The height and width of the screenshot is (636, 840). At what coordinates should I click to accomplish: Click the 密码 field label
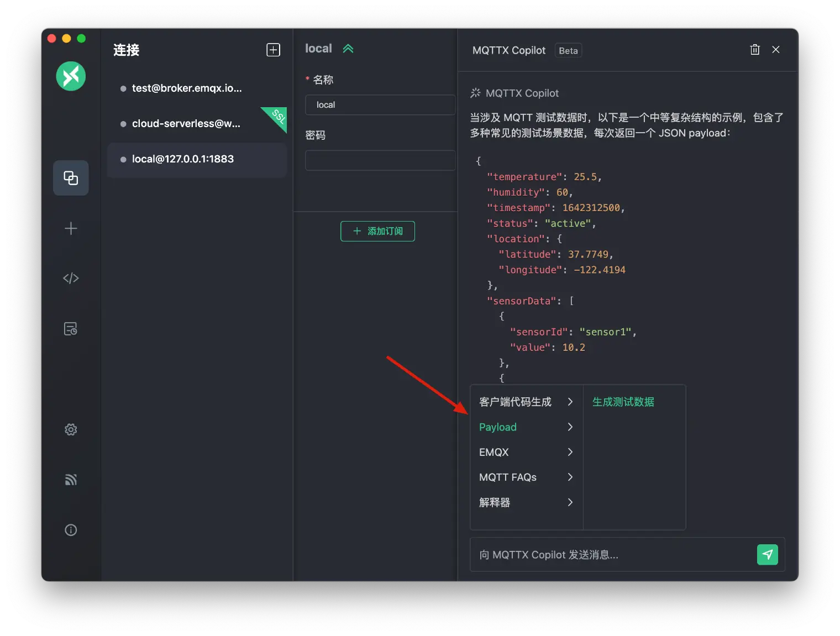pos(316,135)
